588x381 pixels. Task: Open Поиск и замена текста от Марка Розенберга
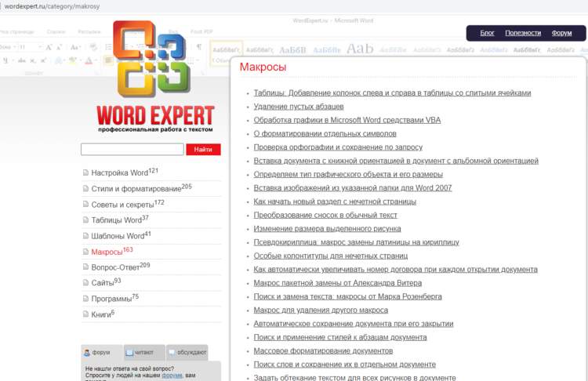347,296
